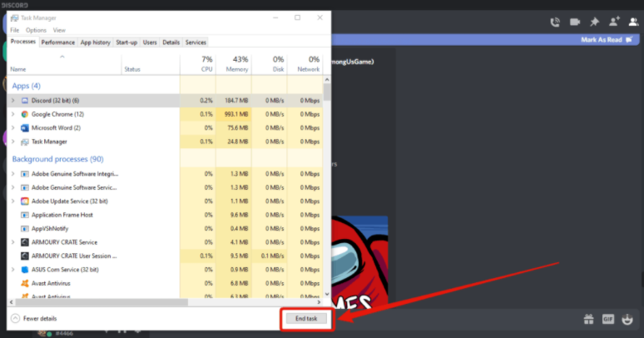644x338 pixels.
Task: Expand ARMOURY CRATE Service row
Action: pos(12,242)
